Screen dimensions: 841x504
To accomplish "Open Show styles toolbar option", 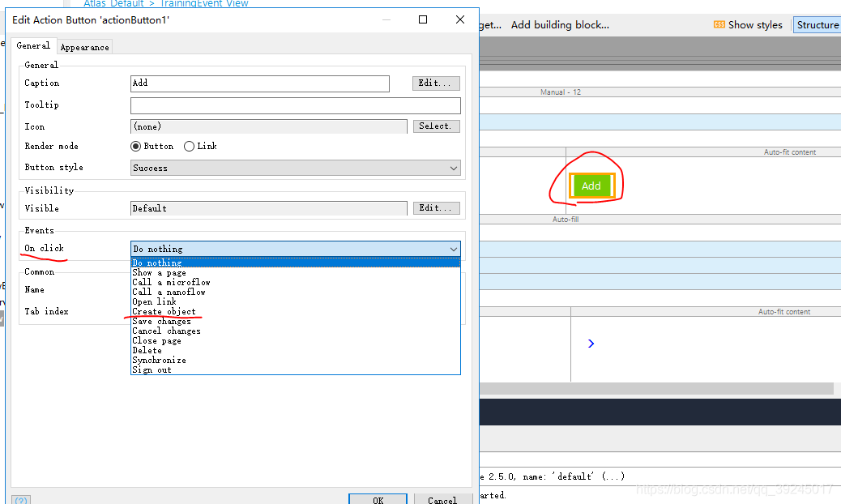I will (x=748, y=25).
